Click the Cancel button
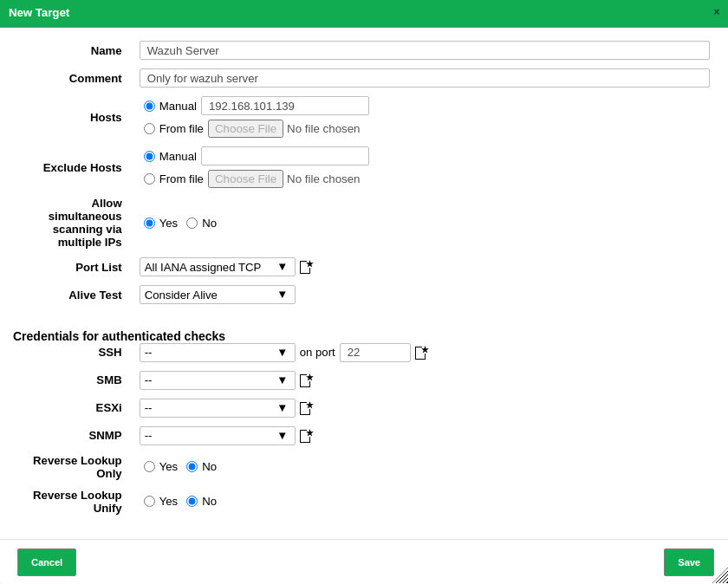This screenshot has width=728, height=584. click(x=47, y=562)
